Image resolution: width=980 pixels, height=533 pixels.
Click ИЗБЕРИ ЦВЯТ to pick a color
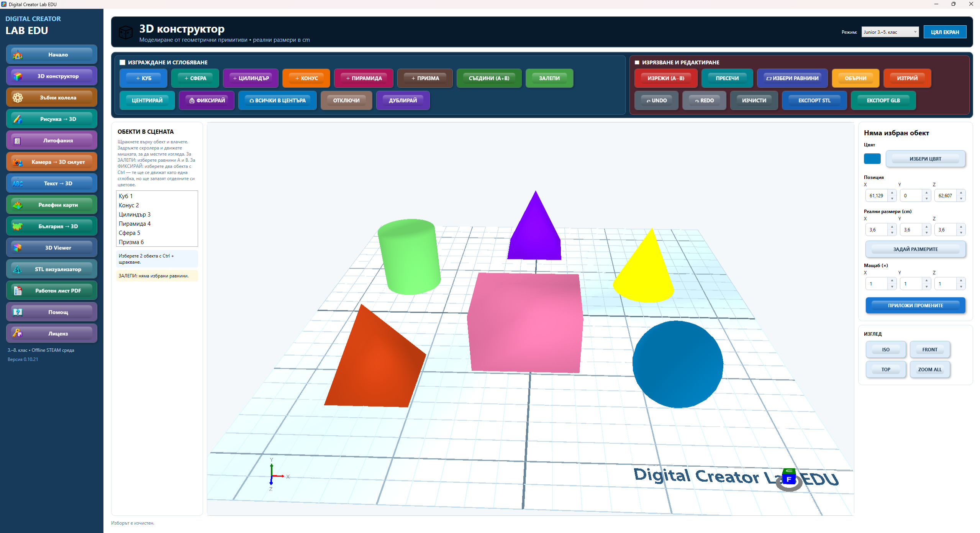925,159
